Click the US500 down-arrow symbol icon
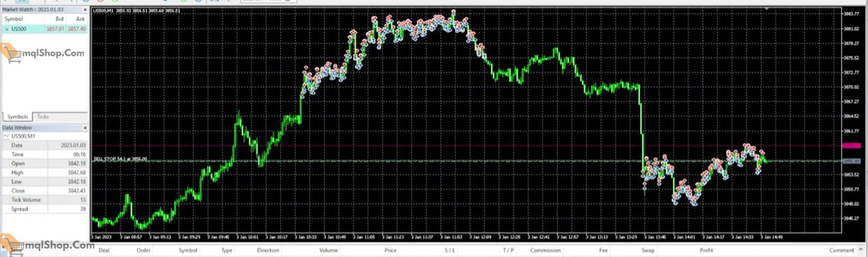This screenshot has height=257, width=868. point(6,29)
